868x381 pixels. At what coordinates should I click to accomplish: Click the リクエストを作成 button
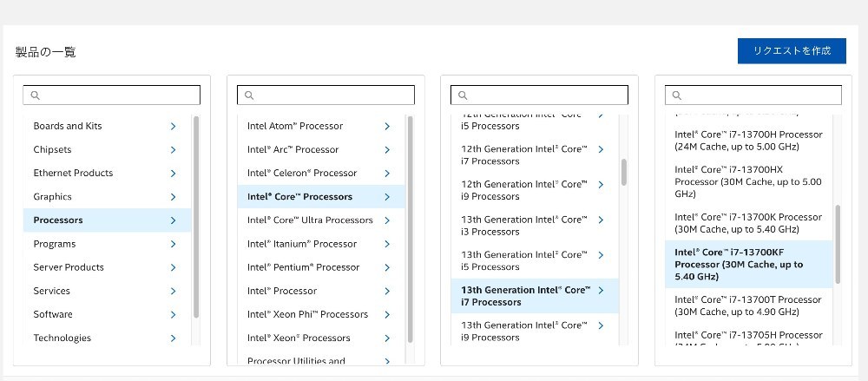(792, 51)
